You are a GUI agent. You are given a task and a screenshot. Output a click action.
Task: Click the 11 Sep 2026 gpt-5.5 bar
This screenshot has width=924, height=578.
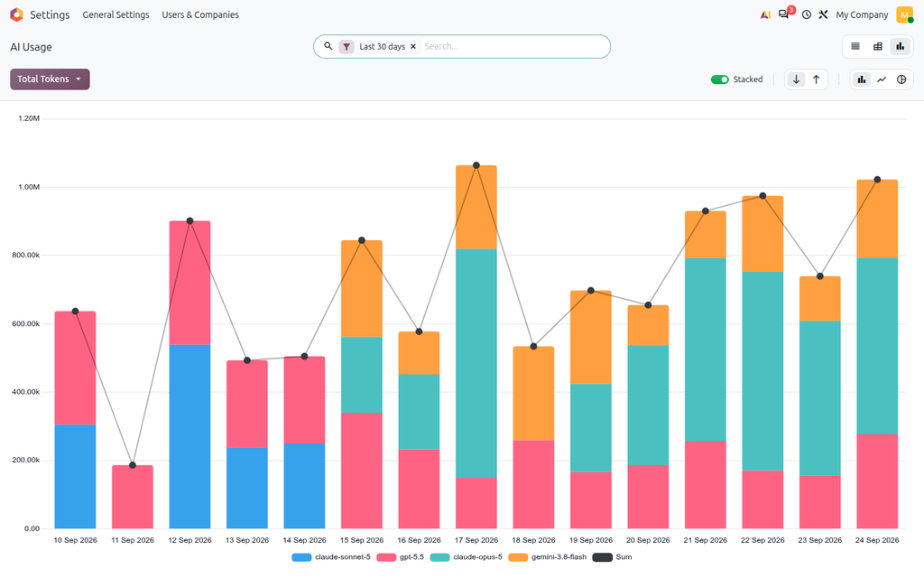point(133,497)
